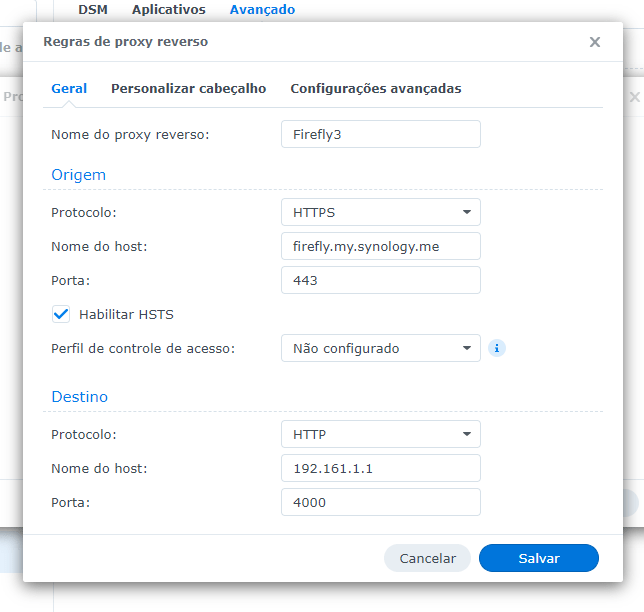
Task: Click the Cancelar button
Action: [427, 558]
